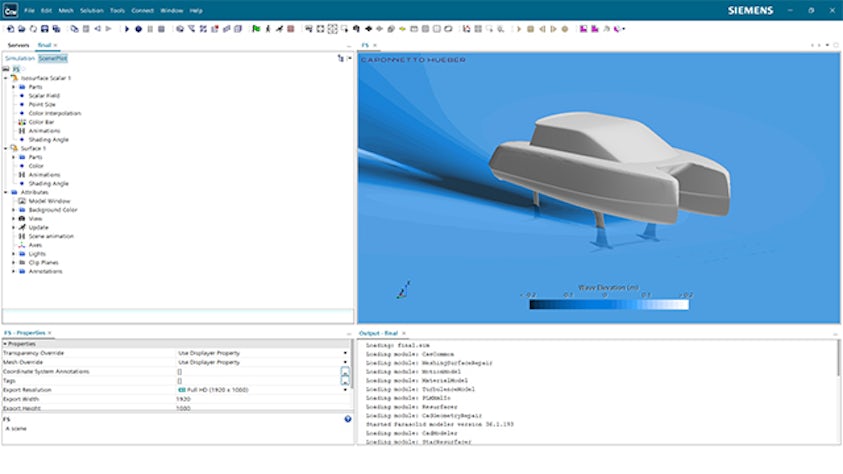Image resolution: width=843 pixels, height=474 pixels.
Task: Select the Color Bar tree item
Action: click(41, 122)
